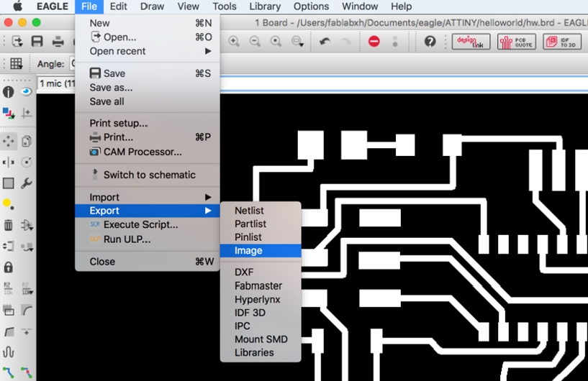Select the Add part tool
This screenshot has width=588, height=381.
tap(27, 225)
